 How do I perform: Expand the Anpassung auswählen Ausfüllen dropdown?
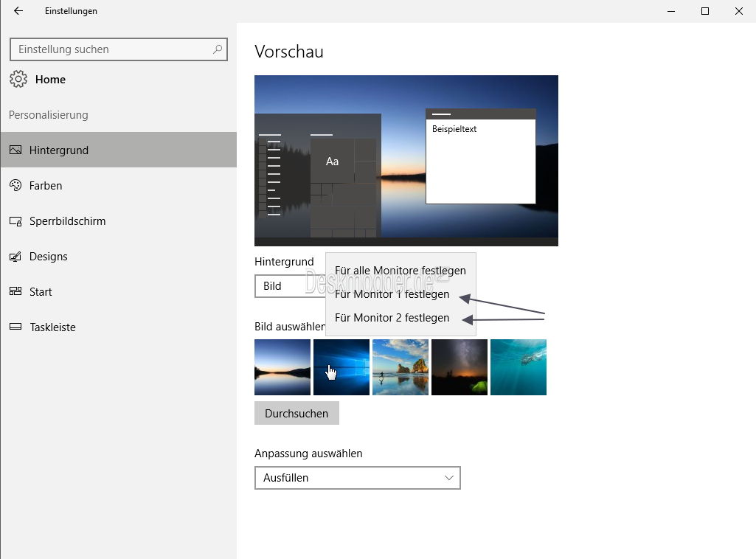click(357, 478)
